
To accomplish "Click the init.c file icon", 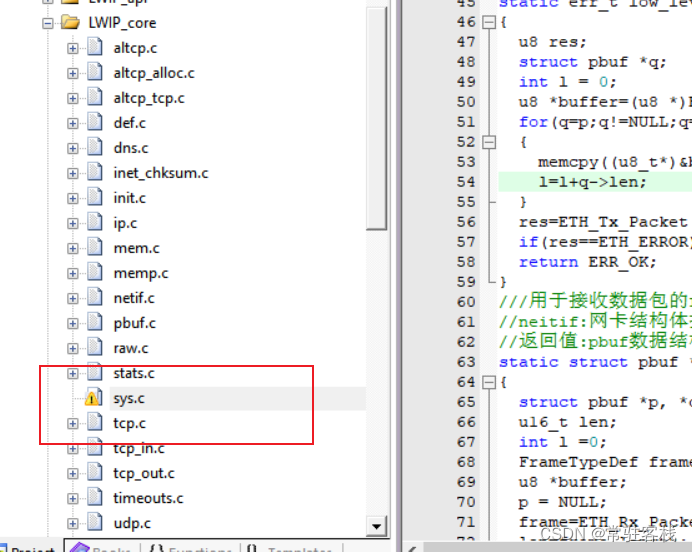I will tap(95, 197).
